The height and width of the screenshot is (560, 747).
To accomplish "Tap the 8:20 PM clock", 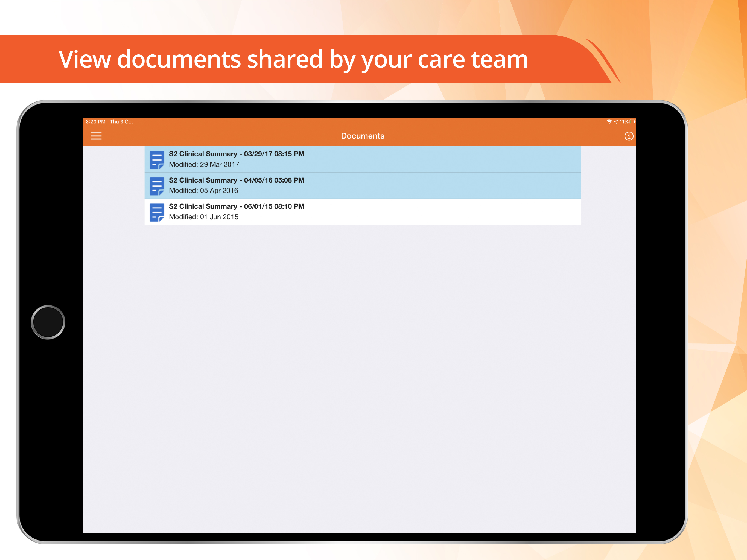I will [96, 122].
